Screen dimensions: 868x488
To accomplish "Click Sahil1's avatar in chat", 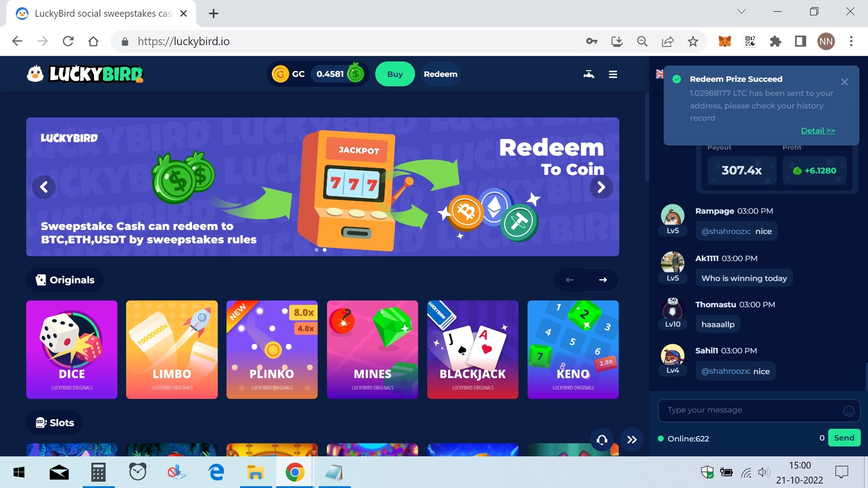I will pos(673,355).
